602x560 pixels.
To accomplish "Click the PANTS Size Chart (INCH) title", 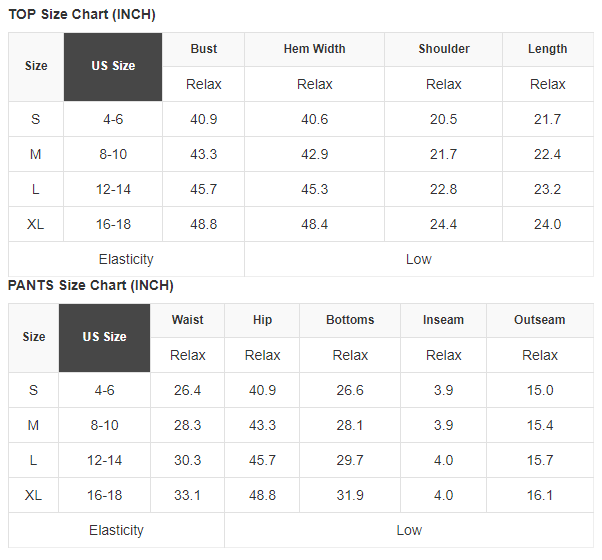I will pos(91,286).
